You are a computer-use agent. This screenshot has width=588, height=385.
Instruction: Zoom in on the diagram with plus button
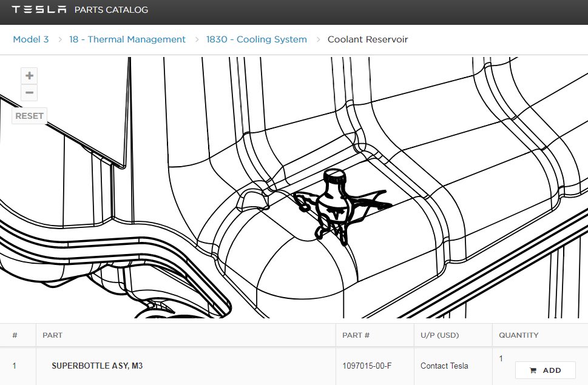pos(29,76)
